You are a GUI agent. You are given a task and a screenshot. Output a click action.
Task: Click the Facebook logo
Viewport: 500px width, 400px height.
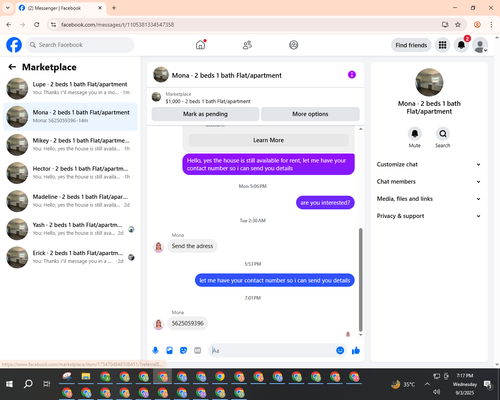pos(14,45)
